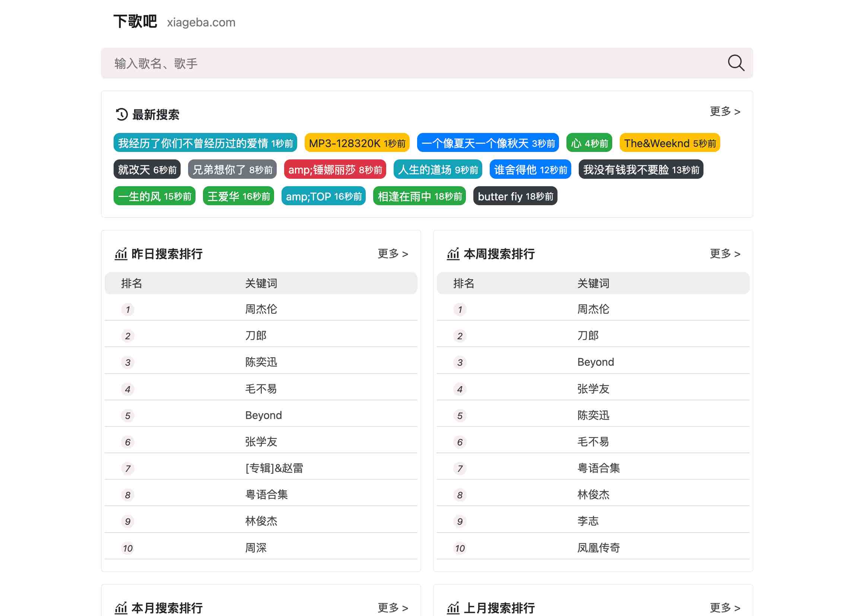Click 周杰伦 in 昨日搜索排行
The width and height of the screenshot is (864, 616).
(261, 309)
